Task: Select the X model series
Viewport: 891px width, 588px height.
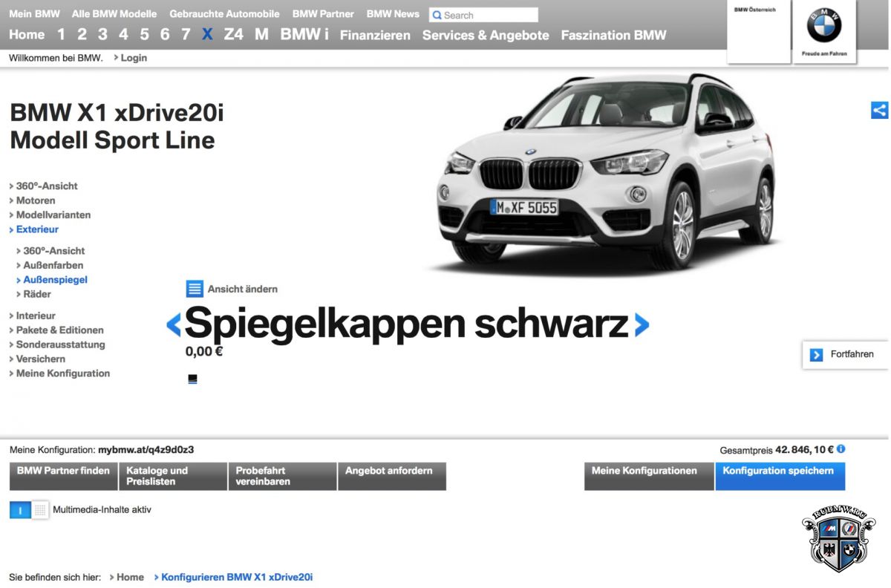Action: tap(207, 35)
